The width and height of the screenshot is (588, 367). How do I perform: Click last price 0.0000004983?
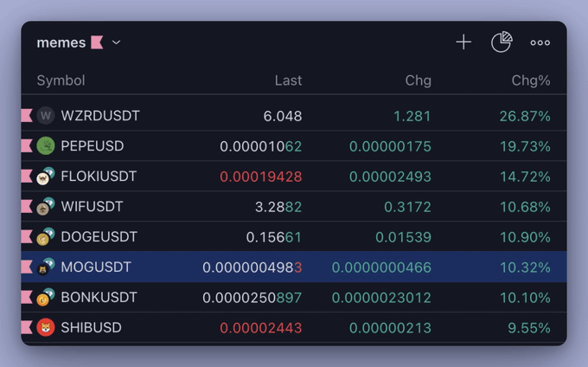click(252, 267)
